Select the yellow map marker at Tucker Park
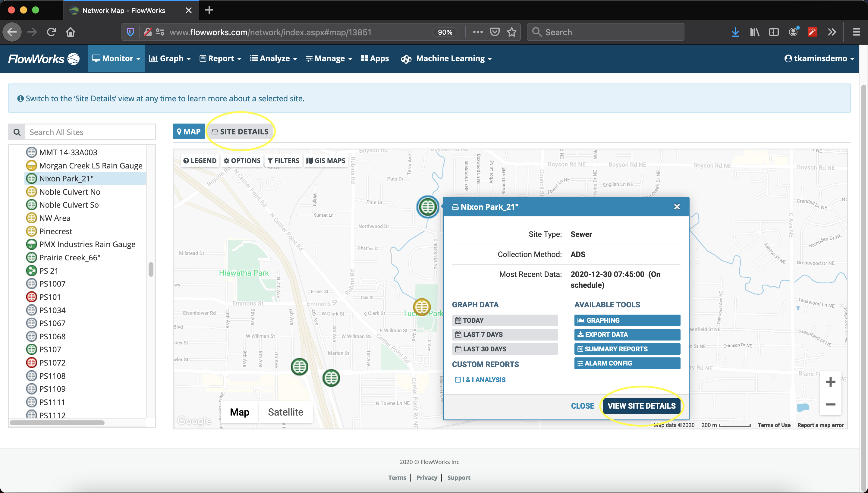 coord(422,307)
